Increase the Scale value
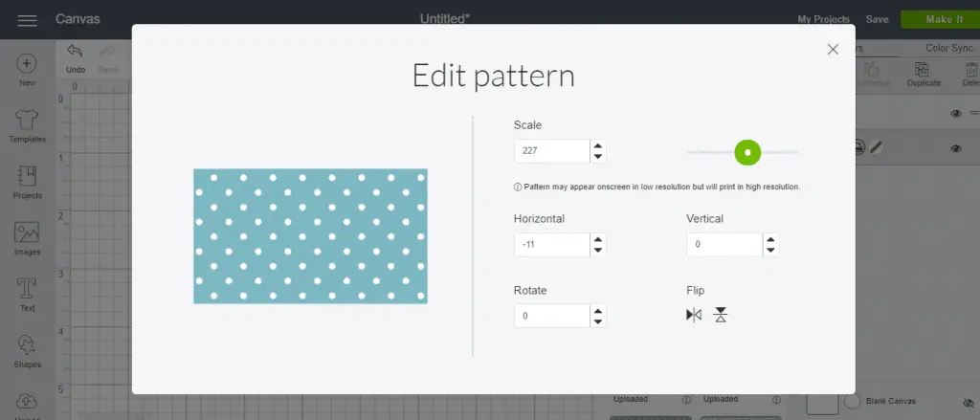The width and height of the screenshot is (980, 420). 598,145
